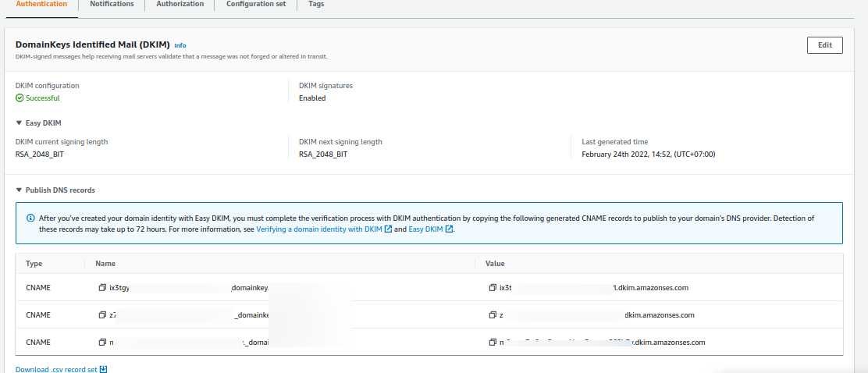Click the Edit button for DKIM
The height and width of the screenshot is (373, 868).
tap(825, 45)
